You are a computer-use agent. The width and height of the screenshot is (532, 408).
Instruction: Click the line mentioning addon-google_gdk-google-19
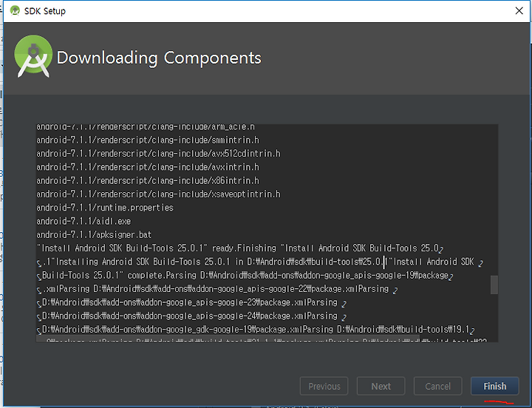pyautogui.click(x=256, y=330)
